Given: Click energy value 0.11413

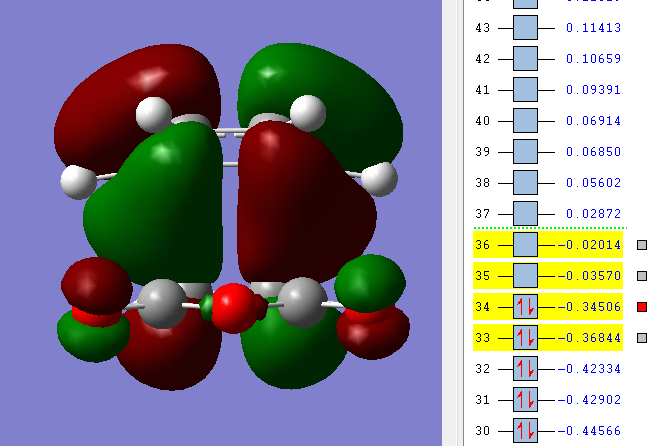Looking at the screenshot, I should point(593,28).
